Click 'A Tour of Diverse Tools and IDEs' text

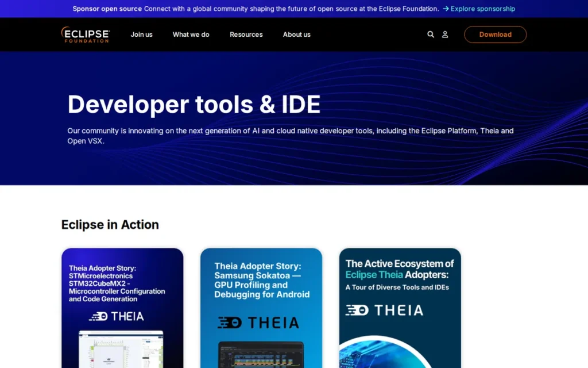coord(397,287)
